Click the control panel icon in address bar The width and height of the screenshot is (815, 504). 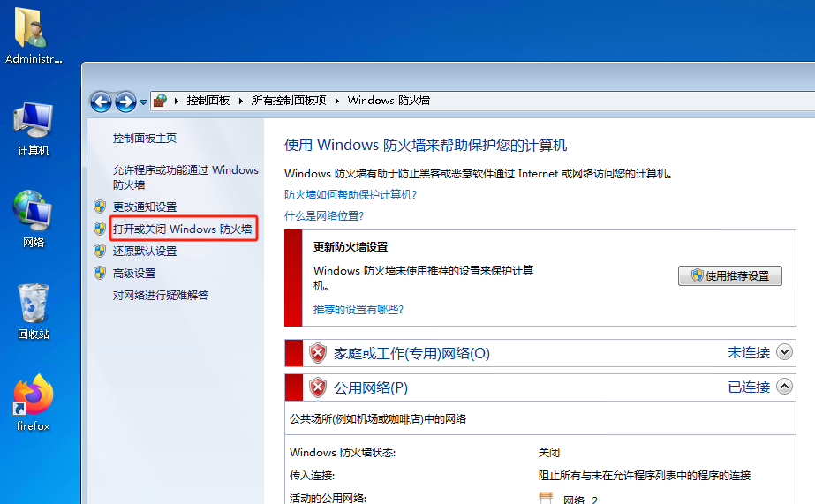point(160,101)
